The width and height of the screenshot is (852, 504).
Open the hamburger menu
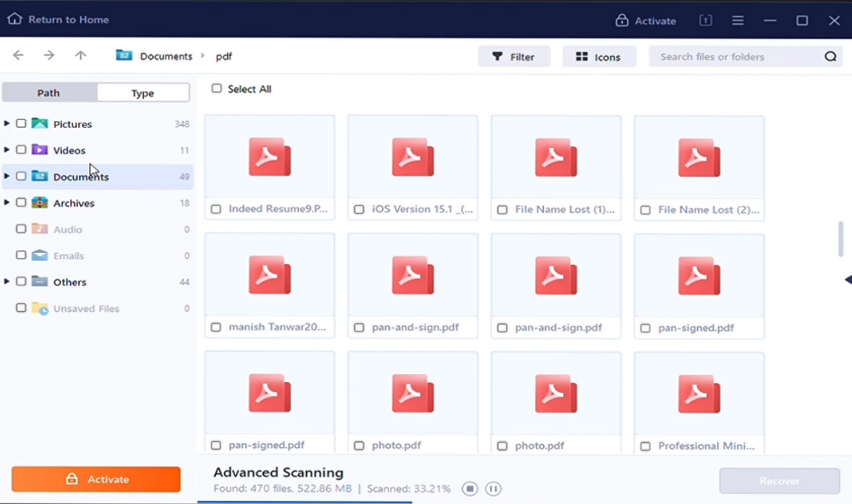[738, 20]
